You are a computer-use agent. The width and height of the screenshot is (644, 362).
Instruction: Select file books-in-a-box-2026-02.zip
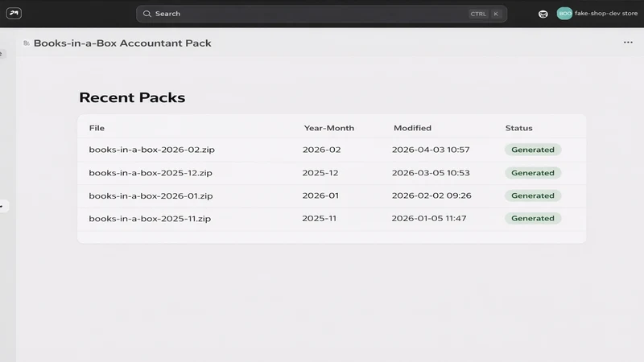tap(151, 150)
